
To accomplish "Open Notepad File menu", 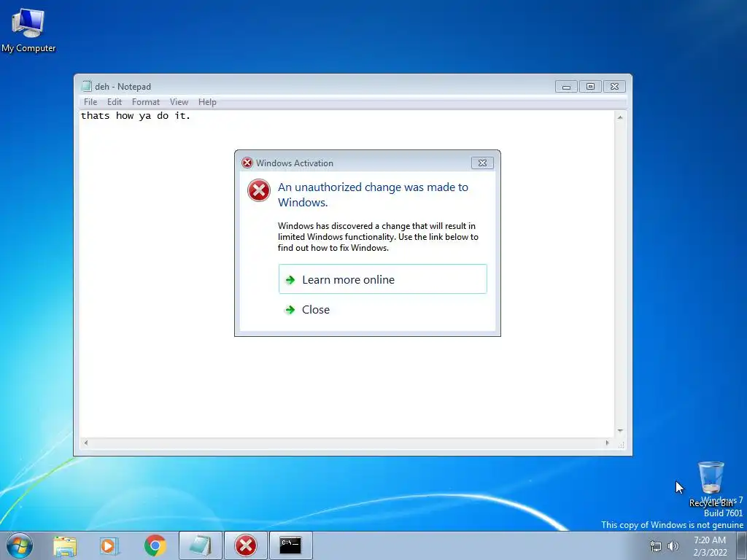I will pos(90,102).
